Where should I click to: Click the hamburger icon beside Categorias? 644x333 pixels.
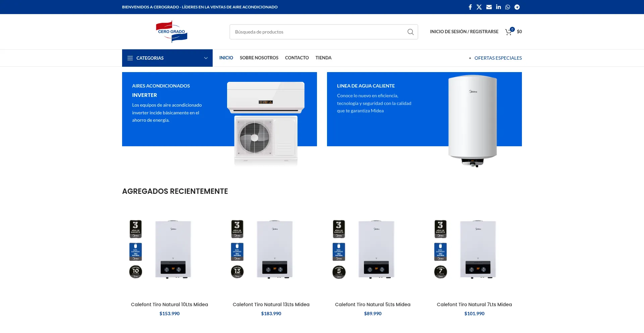click(x=130, y=58)
